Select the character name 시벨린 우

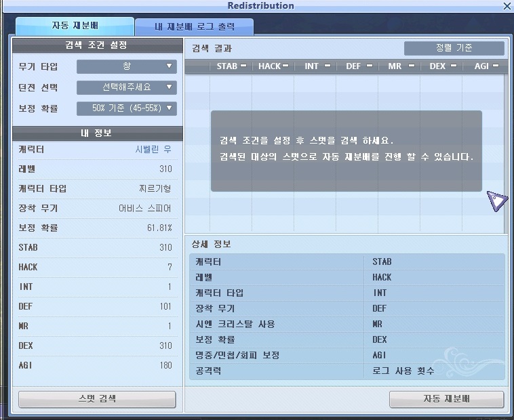coord(153,150)
